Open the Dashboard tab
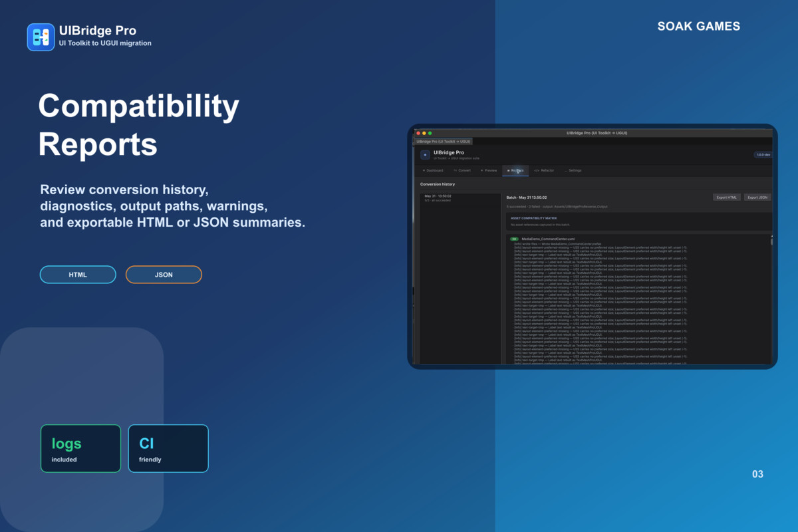The height and width of the screenshot is (532, 798). click(x=433, y=170)
